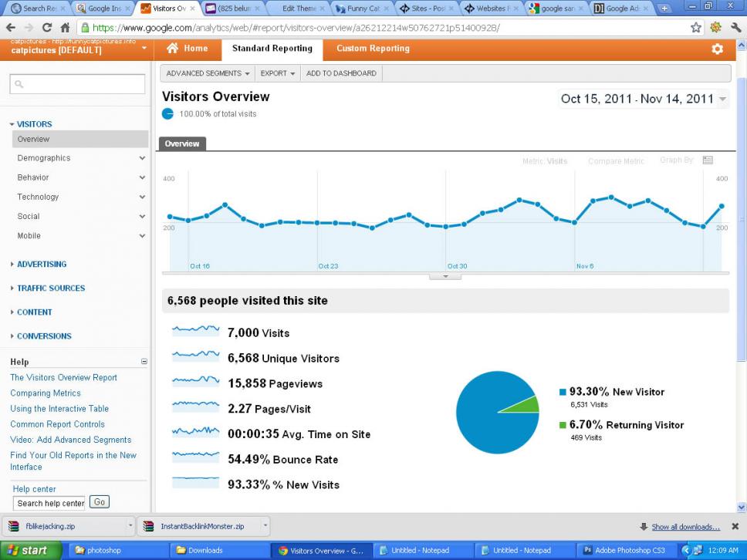Expand the Behavior submenu
The image size is (747, 560).
point(142,177)
